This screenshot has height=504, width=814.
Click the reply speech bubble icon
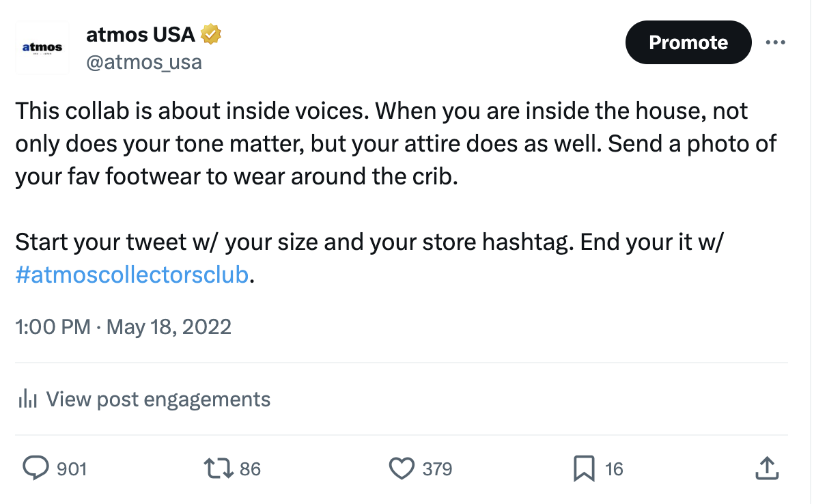36,468
